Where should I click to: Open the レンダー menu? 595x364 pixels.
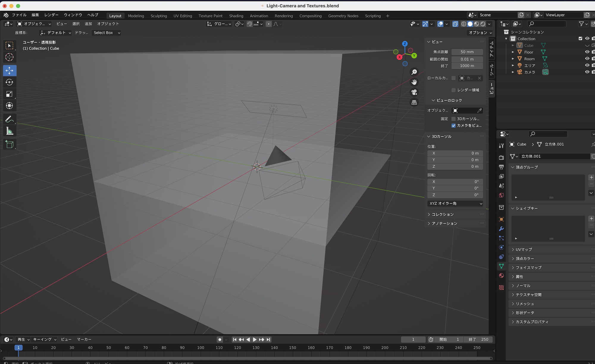pyautogui.click(x=51, y=15)
